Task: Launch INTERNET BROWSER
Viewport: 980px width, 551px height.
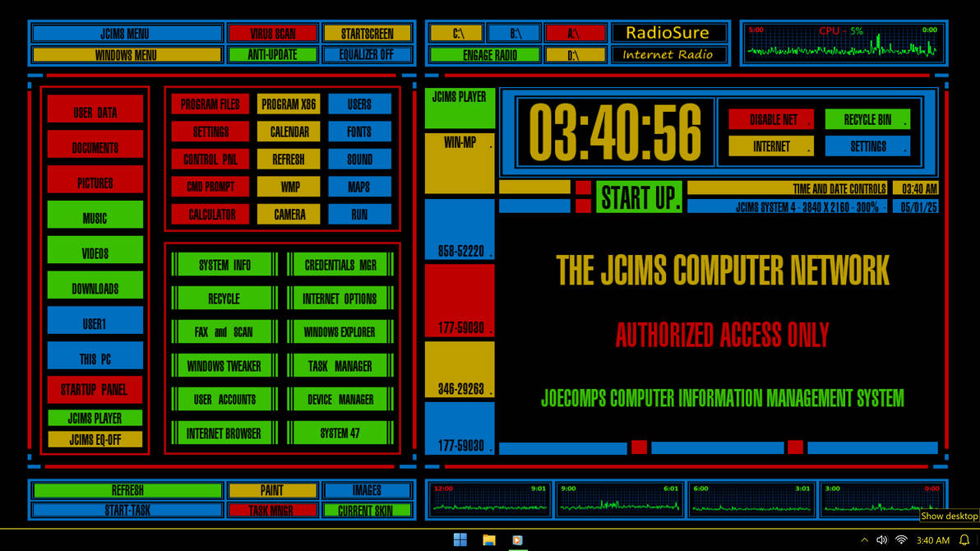Action: 224,433
